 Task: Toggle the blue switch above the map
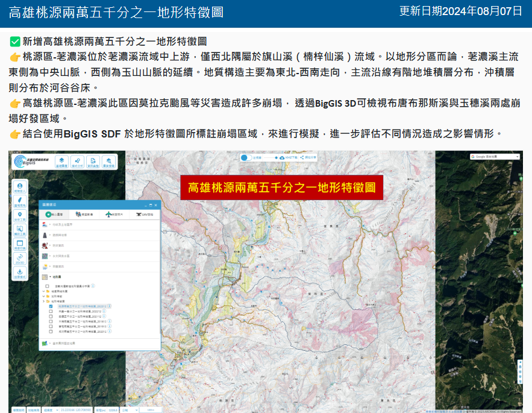245,157
